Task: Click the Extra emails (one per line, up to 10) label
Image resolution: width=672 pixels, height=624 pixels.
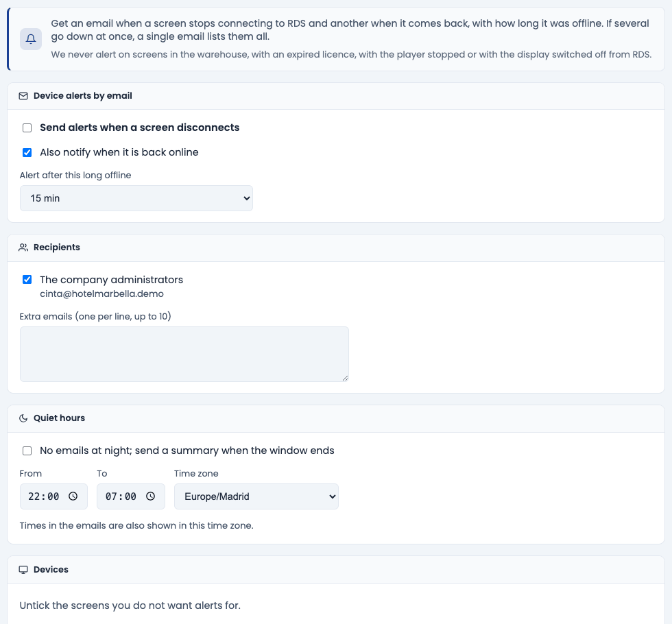Action: pyautogui.click(x=95, y=317)
